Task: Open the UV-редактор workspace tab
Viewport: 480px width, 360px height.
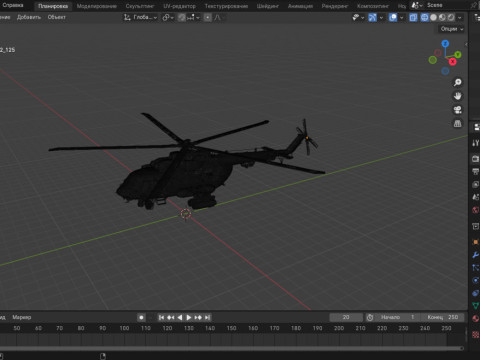Action: pyautogui.click(x=179, y=6)
